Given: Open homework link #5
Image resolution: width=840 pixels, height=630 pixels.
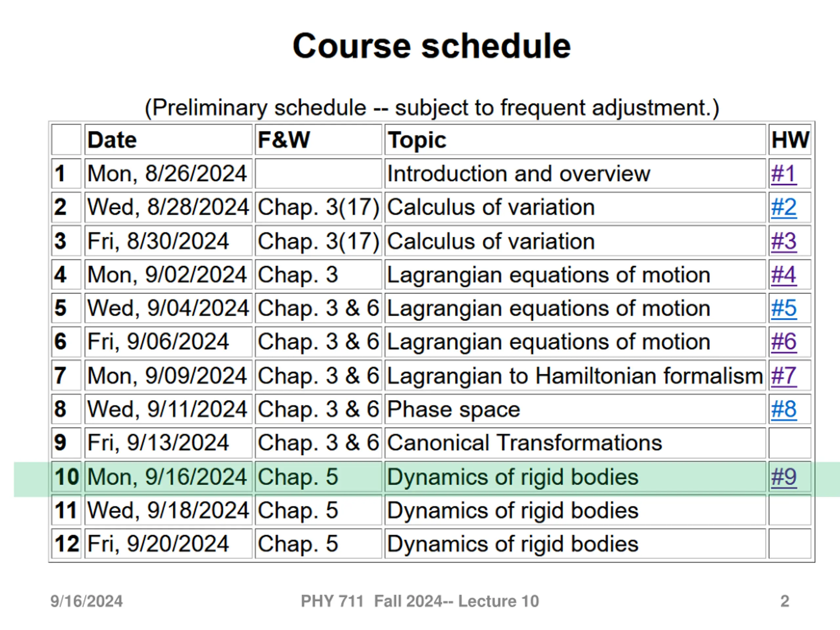Looking at the screenshot, I should pyautogui.click(x=784, y=308).
